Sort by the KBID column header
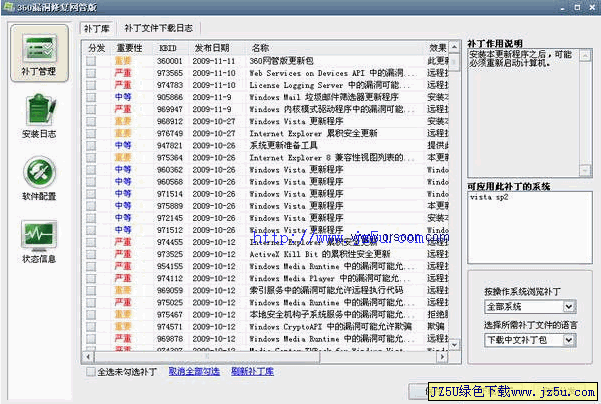Image resolution: width=601 pixels, height=404 pixels. click(x=168, y=48)
